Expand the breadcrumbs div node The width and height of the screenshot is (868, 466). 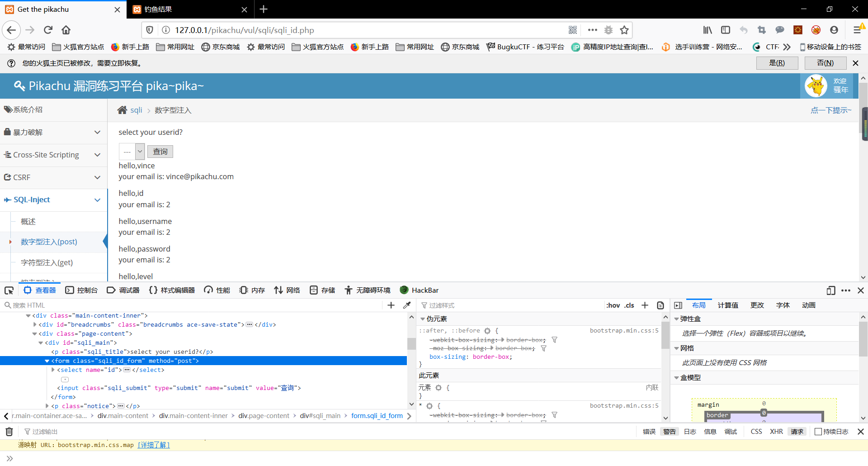pos(35,325)
